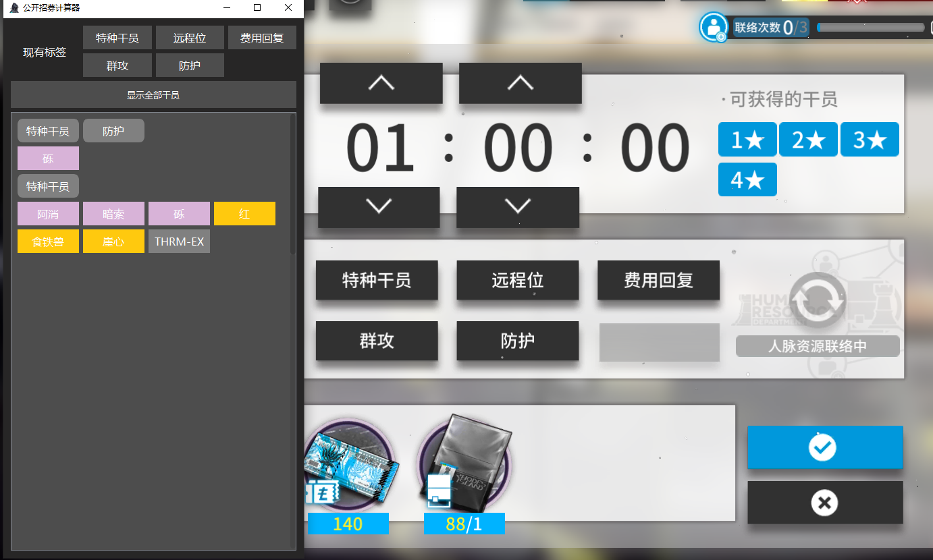933x560 pixels.
Task: Click the recruitment permit ticket icon
Action: tap(350, 466)
